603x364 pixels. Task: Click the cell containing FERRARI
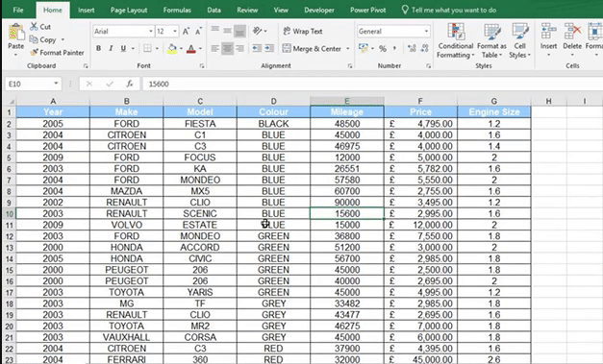pyautogui.click(x=127, y=360)
